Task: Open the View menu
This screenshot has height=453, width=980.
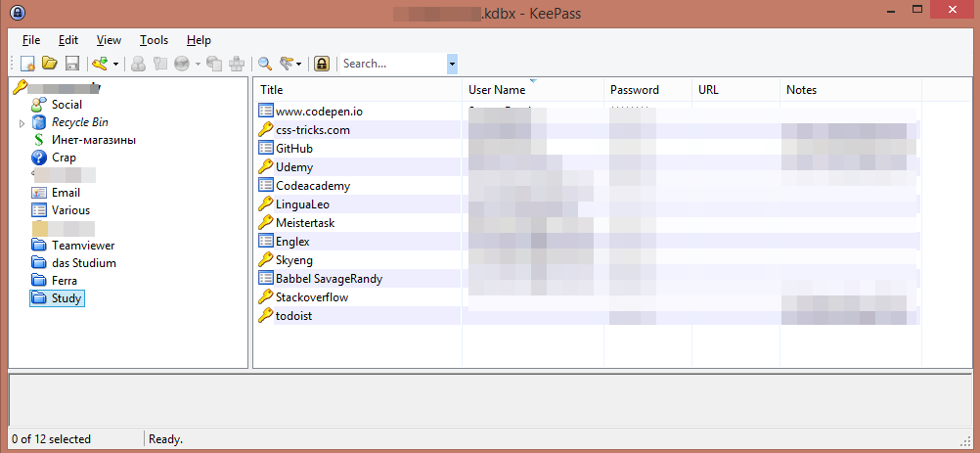Action: point(109,40)
